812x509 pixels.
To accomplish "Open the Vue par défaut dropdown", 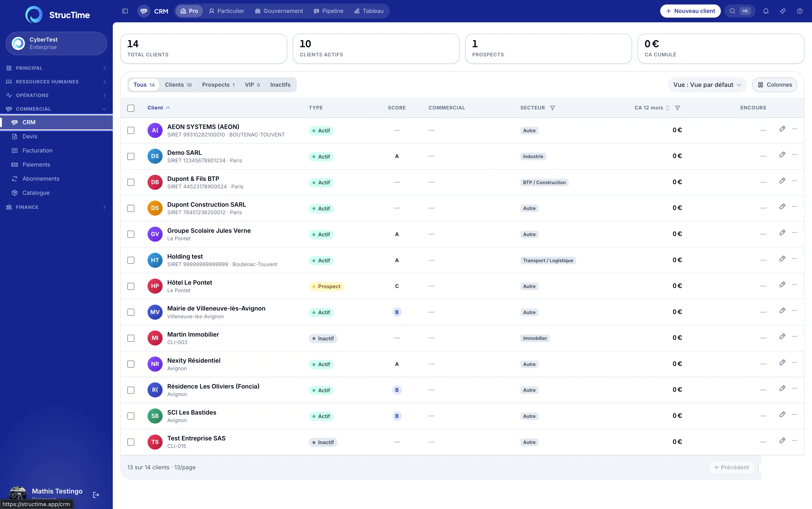I will [x=707, y=85].
